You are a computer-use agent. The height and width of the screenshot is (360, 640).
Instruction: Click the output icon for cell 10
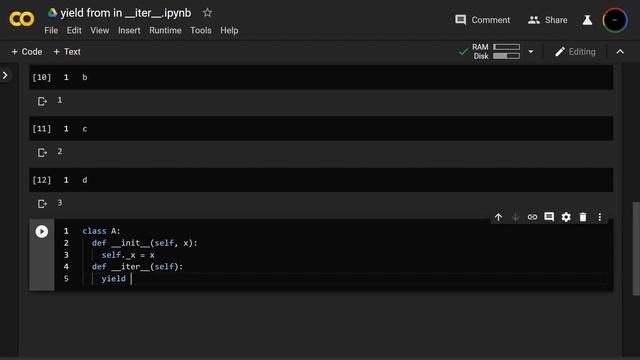coord(42,101)
